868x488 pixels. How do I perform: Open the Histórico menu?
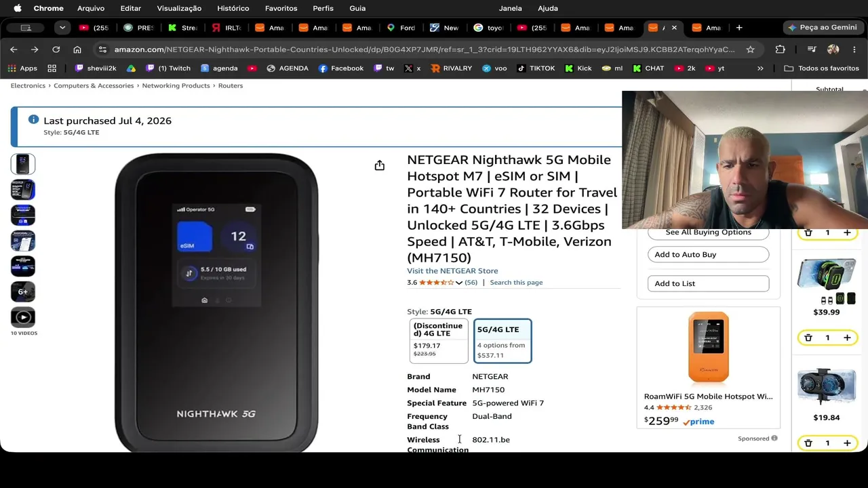[233, 8]
